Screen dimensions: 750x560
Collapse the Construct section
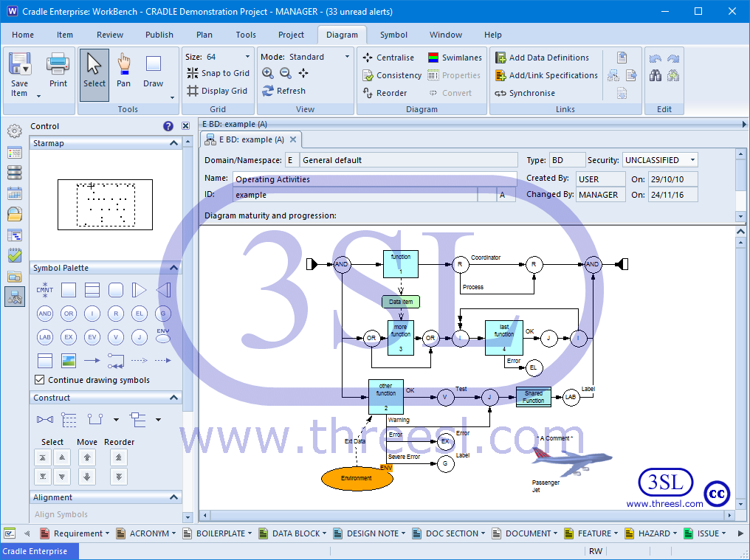(173, 398)
